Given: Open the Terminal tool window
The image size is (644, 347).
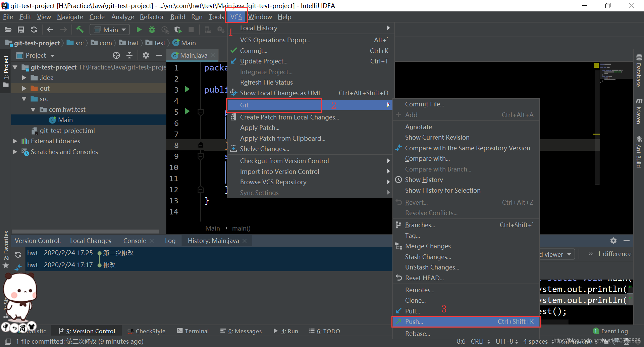Looking at the screenshot, I should 193,331.
